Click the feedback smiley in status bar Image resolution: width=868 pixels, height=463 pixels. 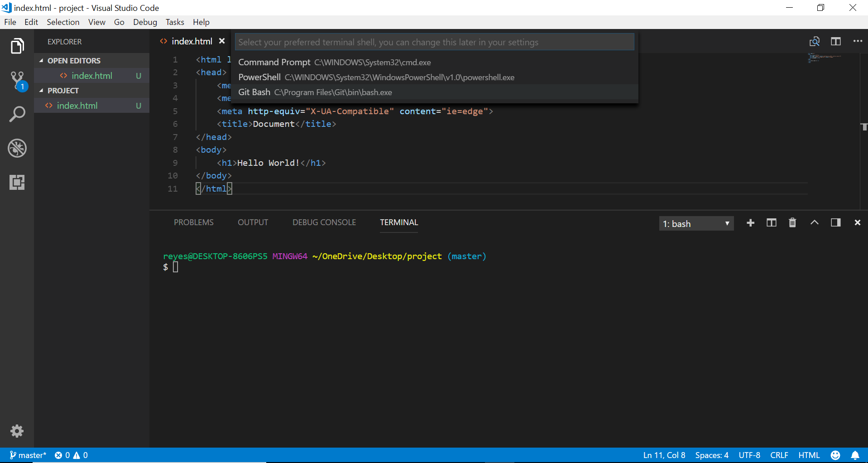(835, 455)
